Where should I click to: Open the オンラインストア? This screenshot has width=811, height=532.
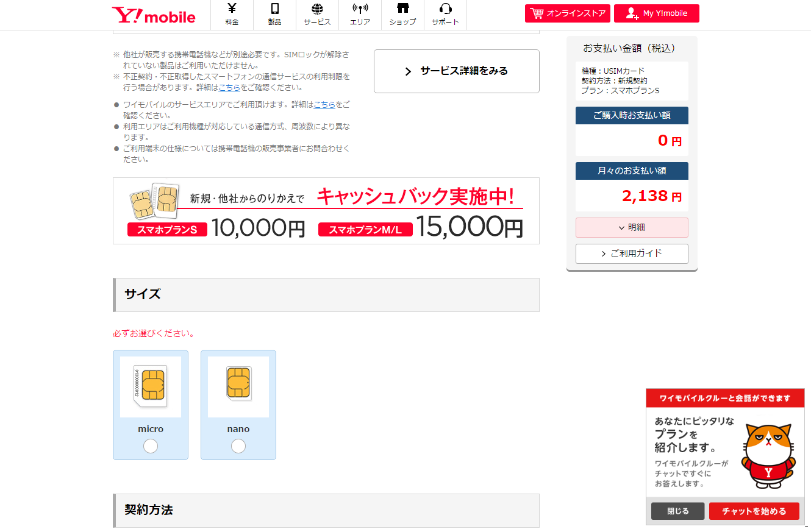tap(568, 13)
